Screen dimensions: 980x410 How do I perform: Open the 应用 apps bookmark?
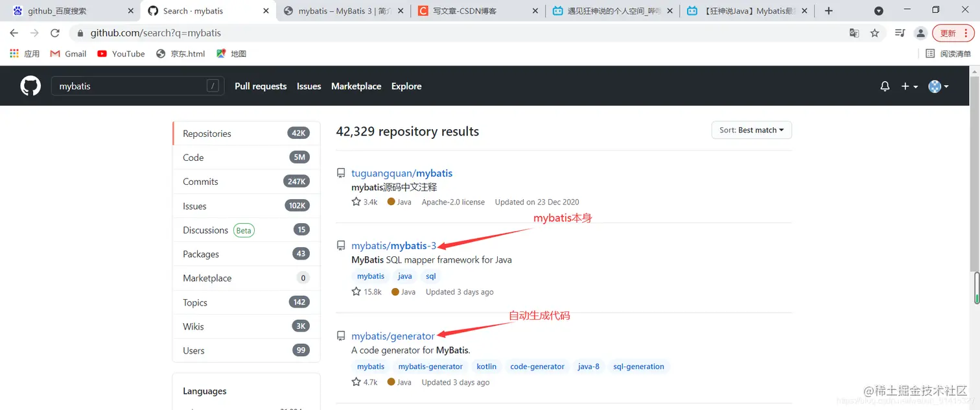tap(25, 54)
